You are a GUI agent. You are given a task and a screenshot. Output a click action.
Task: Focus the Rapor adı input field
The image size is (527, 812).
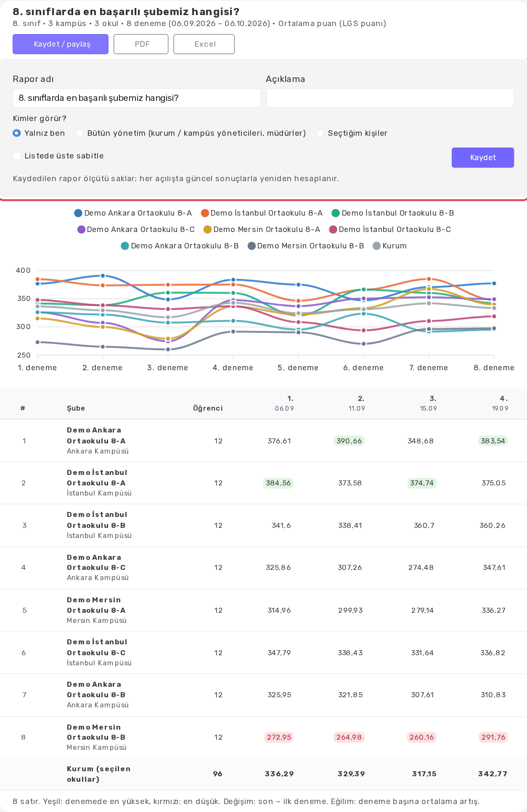click(137, 98)
